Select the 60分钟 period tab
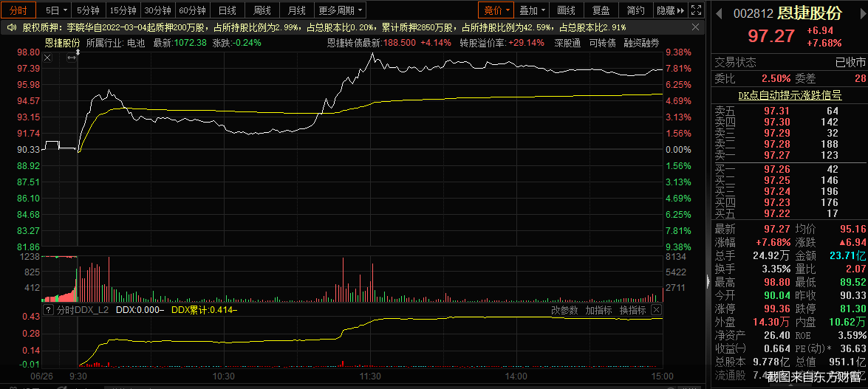This screenshot has height=389, width=868. [x=193, y=10]
